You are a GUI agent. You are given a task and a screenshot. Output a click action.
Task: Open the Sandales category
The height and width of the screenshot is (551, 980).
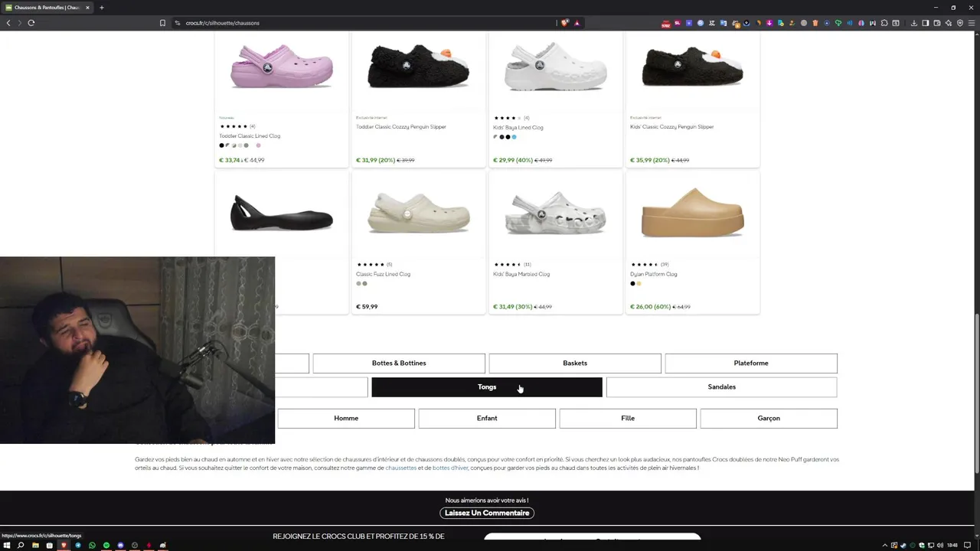pos(721,387)
